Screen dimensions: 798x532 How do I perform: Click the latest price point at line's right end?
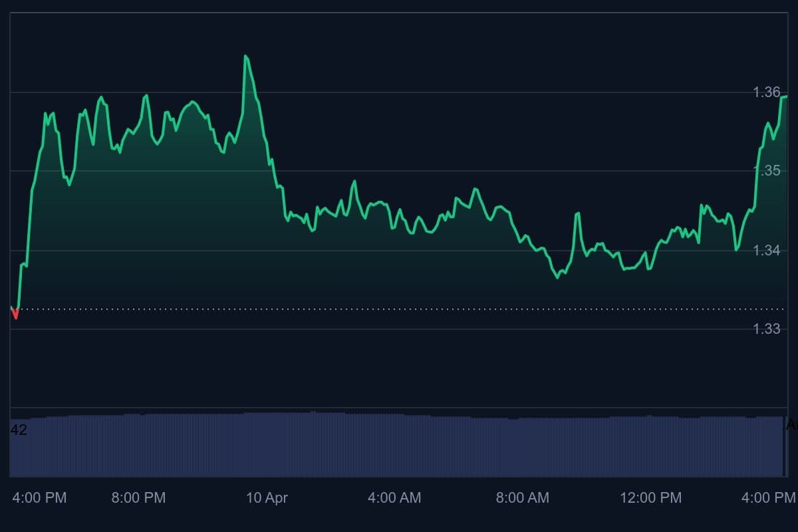(786, 97)
